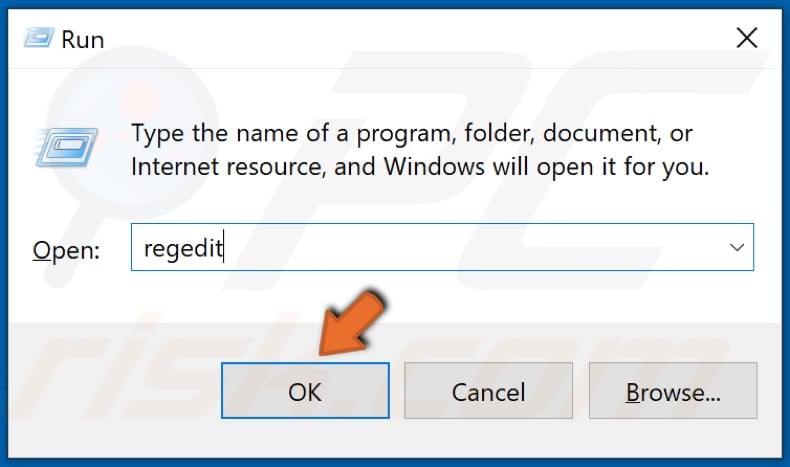
Task: Click the small Run icon in title bar
Action: click(39, 38)
